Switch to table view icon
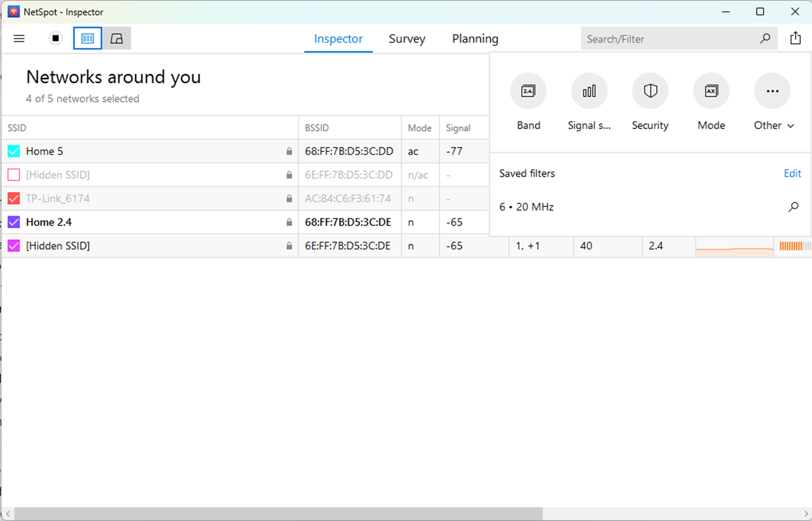The image size is (812, 521). (x=87, y=38)
